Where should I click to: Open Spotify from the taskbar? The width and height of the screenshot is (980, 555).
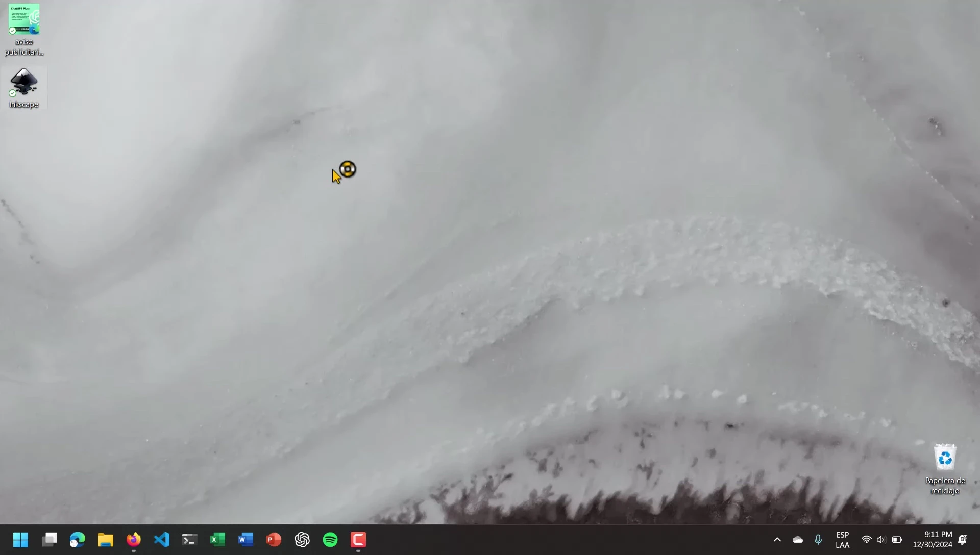coord(330,540)
